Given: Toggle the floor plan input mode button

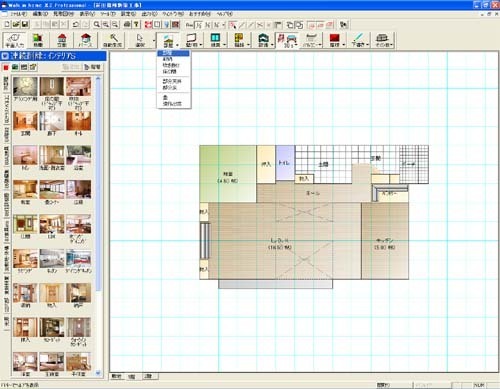Looking at the screenshot, I should tap(14, 40).
